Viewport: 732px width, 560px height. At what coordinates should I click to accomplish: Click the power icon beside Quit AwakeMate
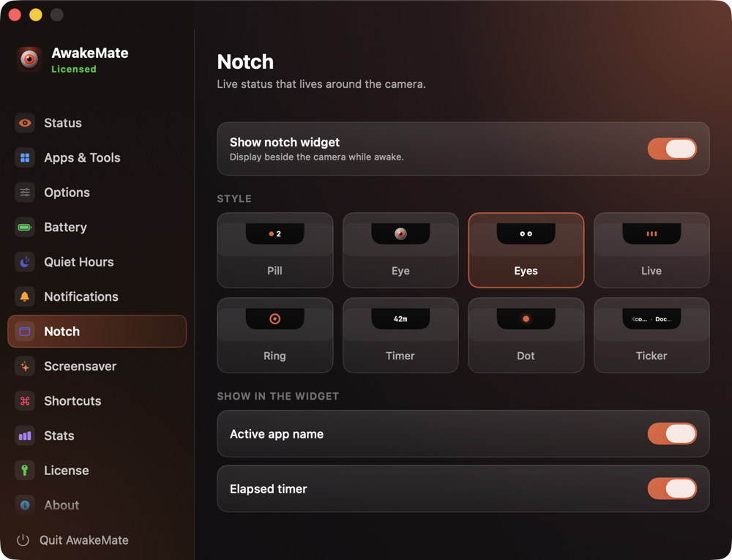coord(23,540)
